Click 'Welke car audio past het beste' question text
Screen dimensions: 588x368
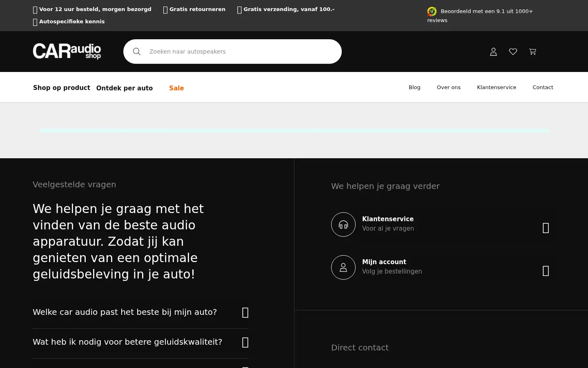(x=125, y=312)
